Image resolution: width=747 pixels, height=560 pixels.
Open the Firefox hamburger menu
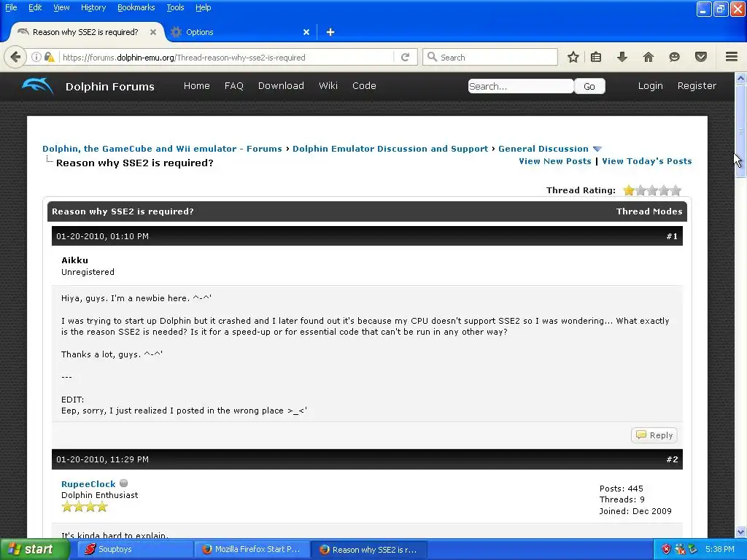point(732,57)
